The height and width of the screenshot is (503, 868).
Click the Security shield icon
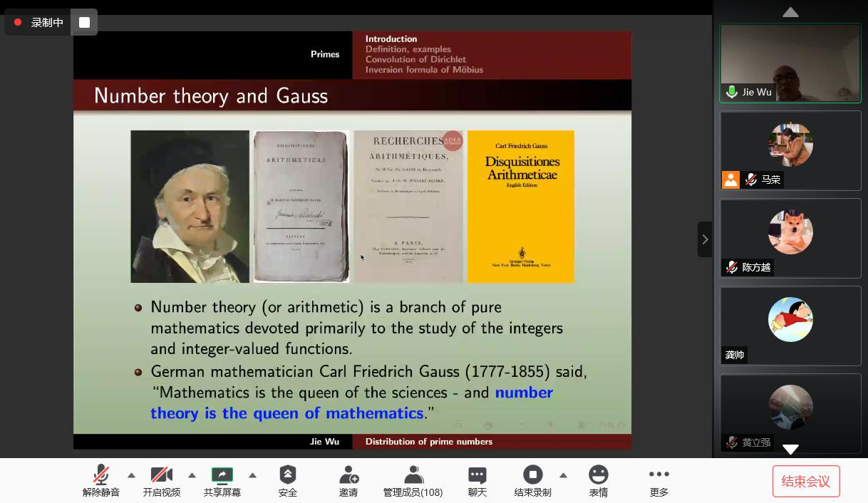pos(287,475)
